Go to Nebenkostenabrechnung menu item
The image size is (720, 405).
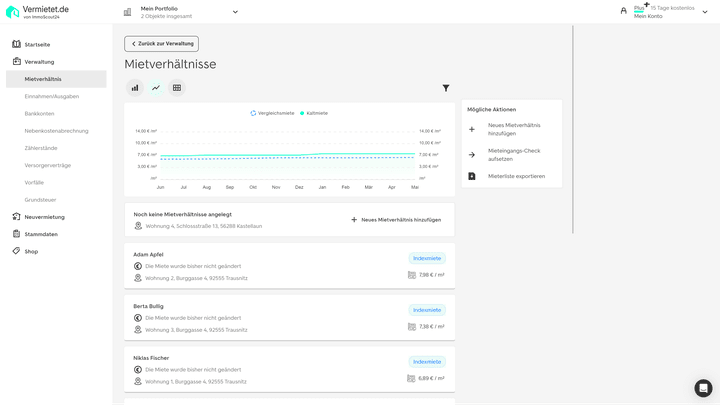click(x=56, y=131)
